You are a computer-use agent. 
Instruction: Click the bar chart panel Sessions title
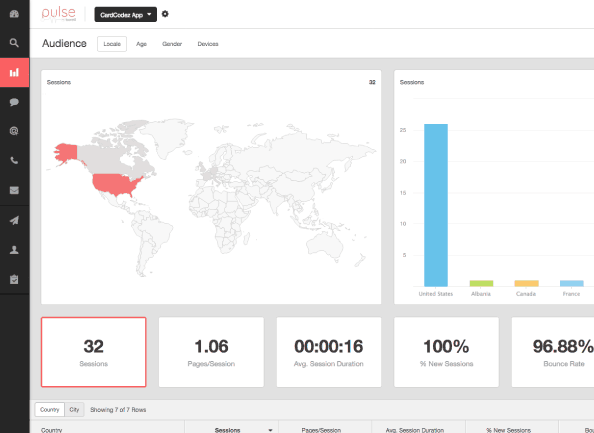coord(412,82)
